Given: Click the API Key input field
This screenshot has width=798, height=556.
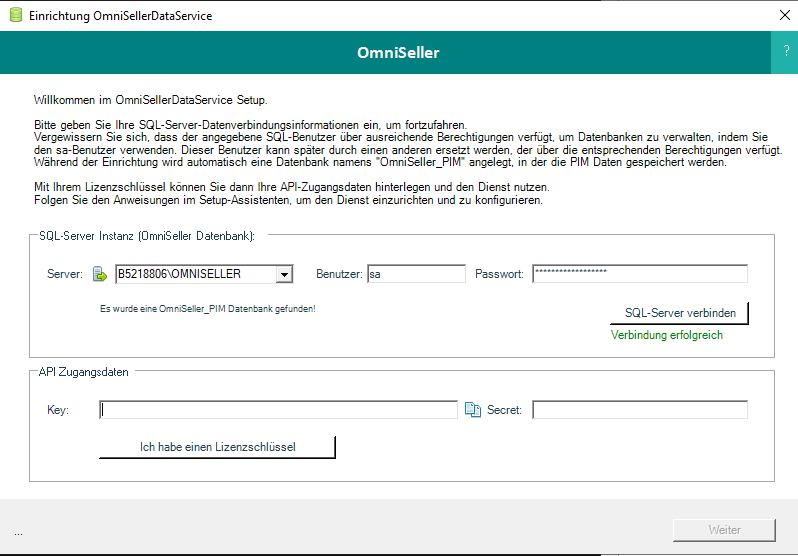Looking at the screenshot, I should [x=278, y=410].
